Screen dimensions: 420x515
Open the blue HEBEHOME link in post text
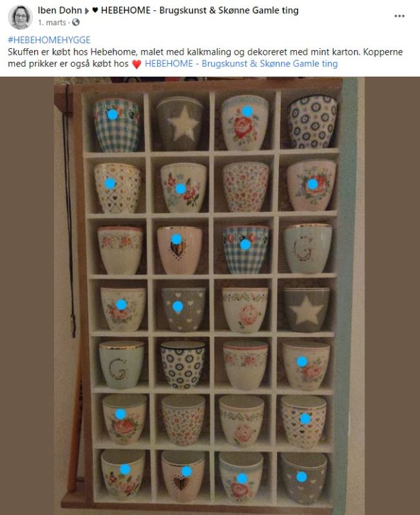pyautogui.click(x=241, y=64)
